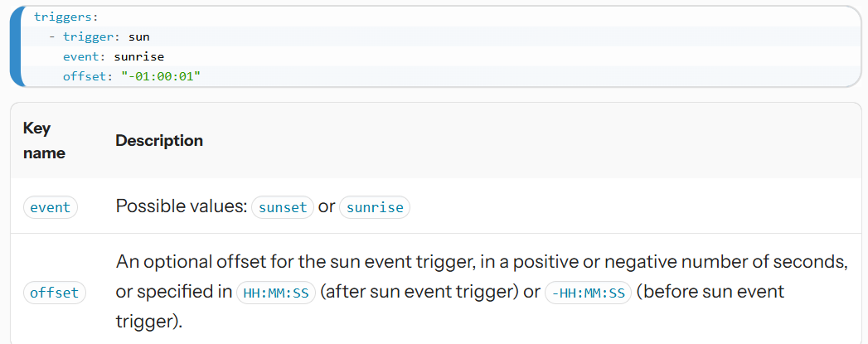Click the "event" key in the YAML code
The image size is (868, 344).
click(81, 56)
